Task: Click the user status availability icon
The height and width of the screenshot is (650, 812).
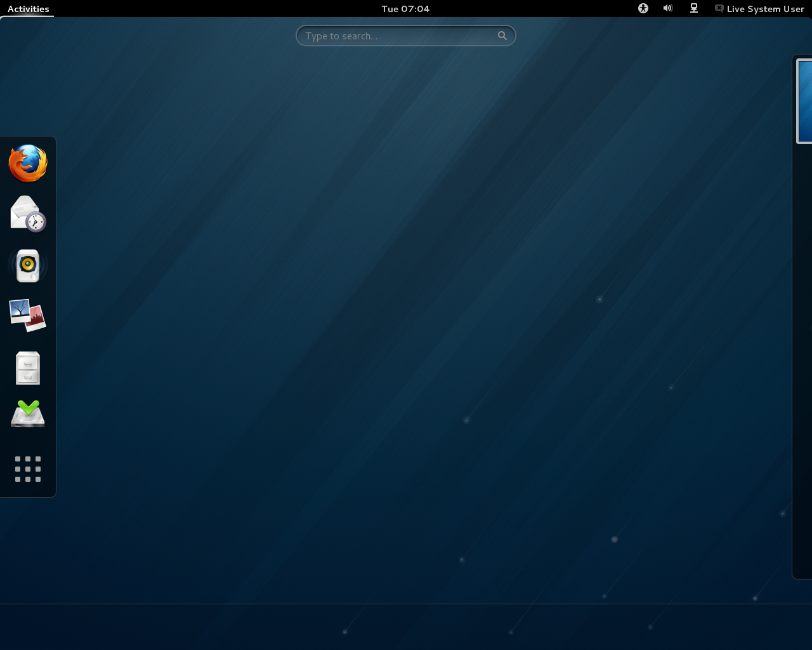Action: coord(719,8)
